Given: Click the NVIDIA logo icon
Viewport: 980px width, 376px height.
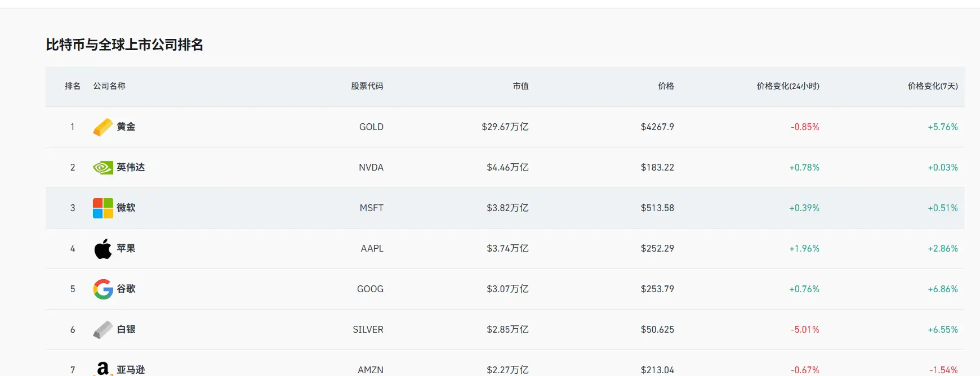Looking at the screenshot, I should pos(103,168).
